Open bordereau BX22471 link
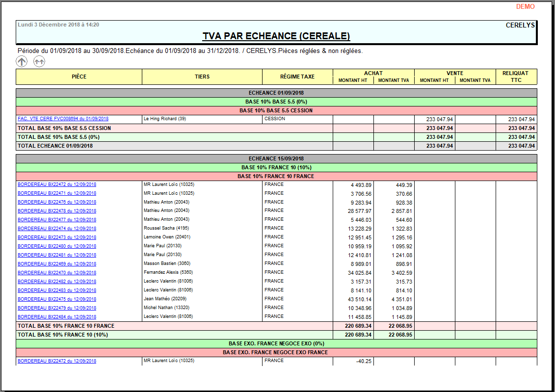 coord(57,193)
